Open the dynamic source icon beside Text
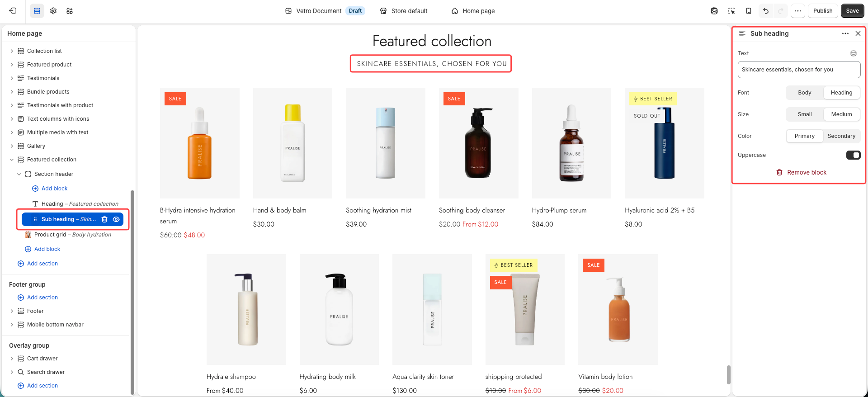The image size is (868, 397). coord(854,53)
